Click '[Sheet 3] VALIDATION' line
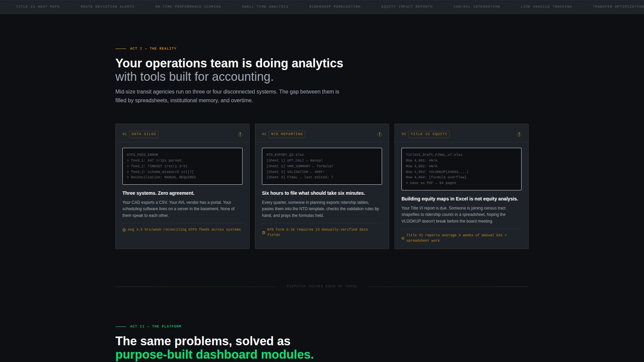This screenshot has height=362, width=644. 296,172
